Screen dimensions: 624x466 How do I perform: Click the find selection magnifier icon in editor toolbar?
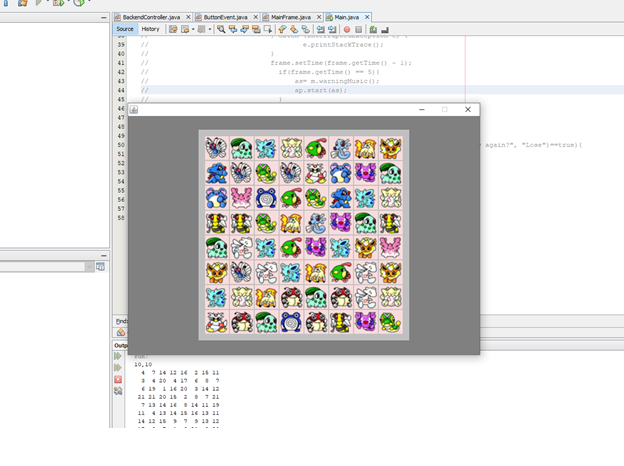[221, 30]
